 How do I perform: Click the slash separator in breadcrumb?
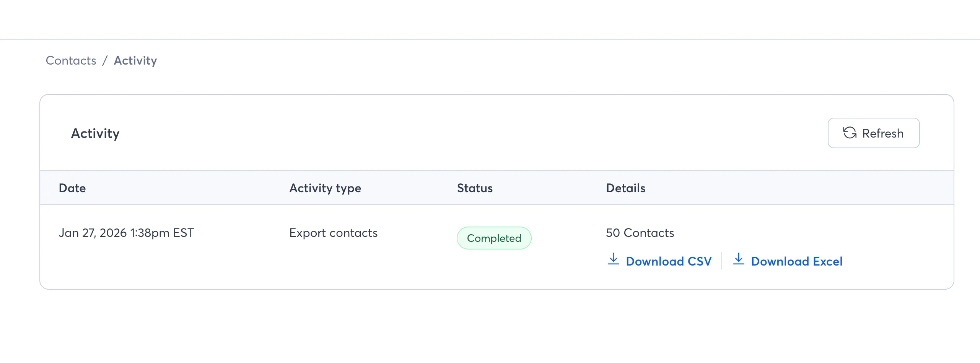click(105, 60)
